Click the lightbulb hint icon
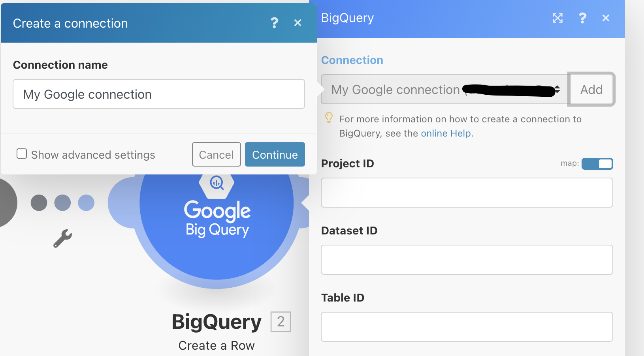The width and height of the screenshot is (644, 356). [x=329, y=118]
